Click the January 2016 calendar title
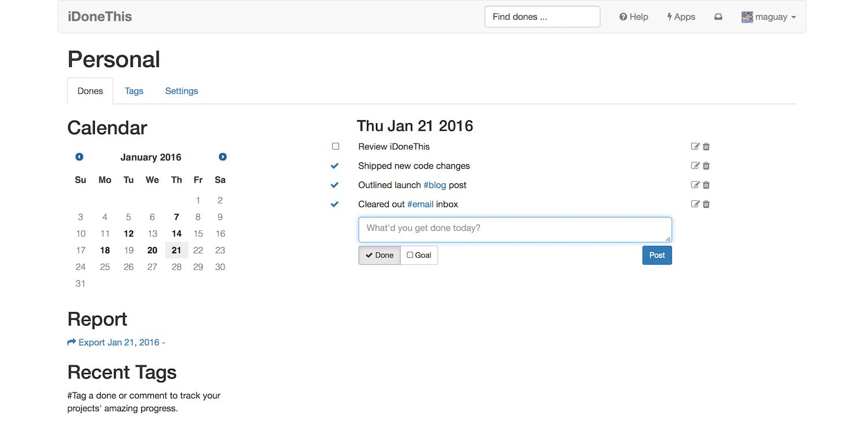The image size is (868, 421). tap(150, 157)
